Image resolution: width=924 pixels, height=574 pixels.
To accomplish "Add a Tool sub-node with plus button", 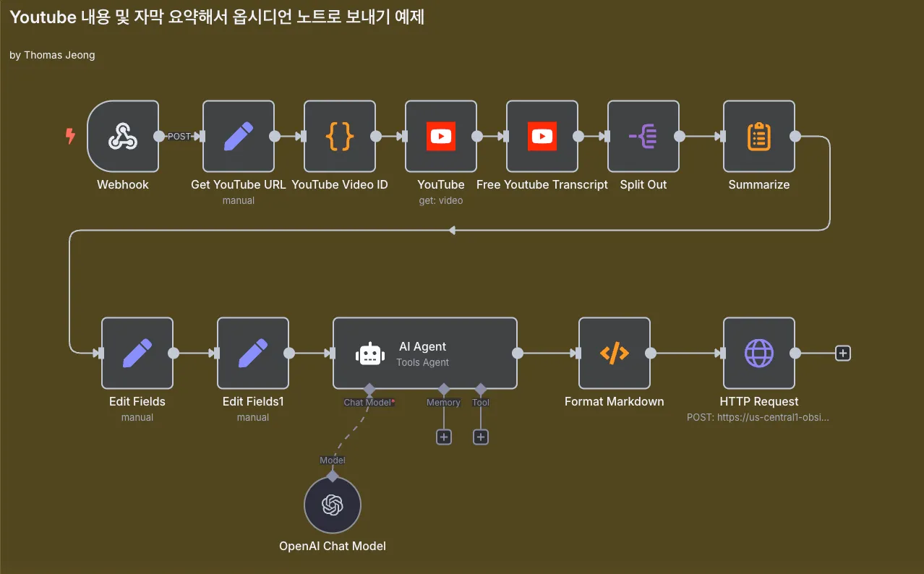I will pyautogui.click(x=481, y=437).
